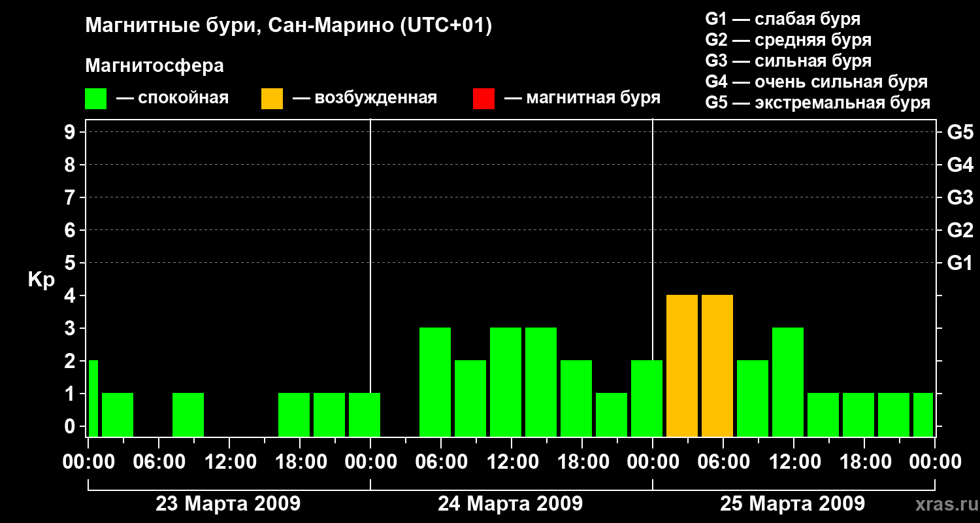Select the 'G1 — слабая буря' legend line
This screenshot has width=980, height=523.
coord(783,19)
